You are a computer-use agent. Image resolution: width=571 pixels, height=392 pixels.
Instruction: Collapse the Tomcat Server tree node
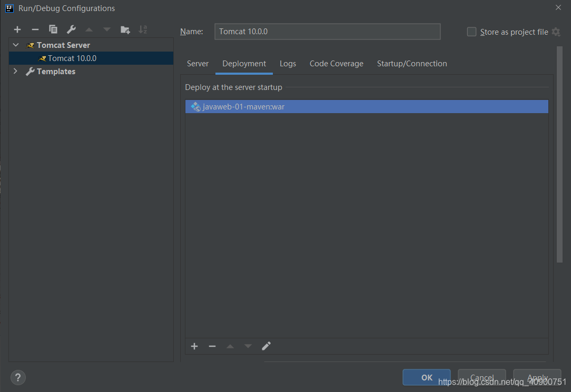(16, 45)
